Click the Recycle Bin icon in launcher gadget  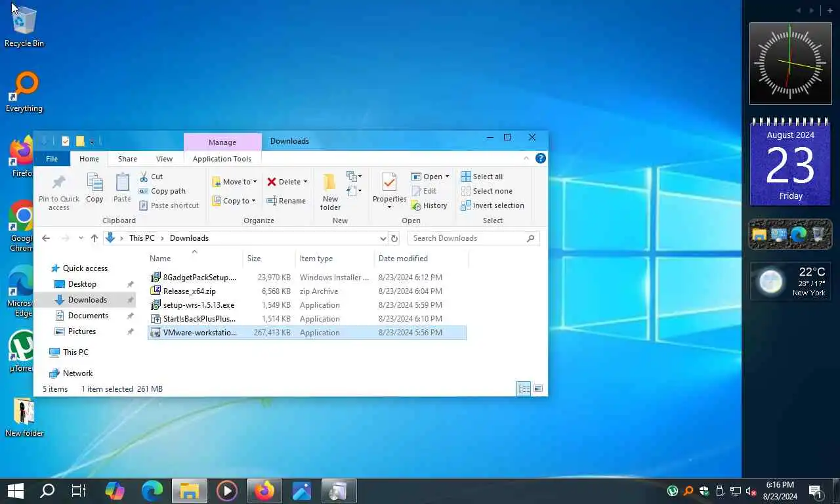click(818, 234)
